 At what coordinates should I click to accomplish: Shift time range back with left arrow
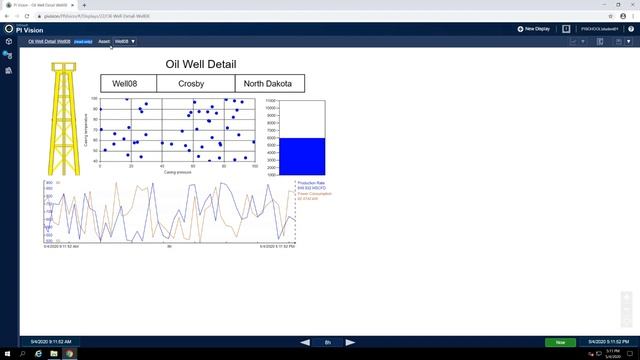click(x=305, y=342)
